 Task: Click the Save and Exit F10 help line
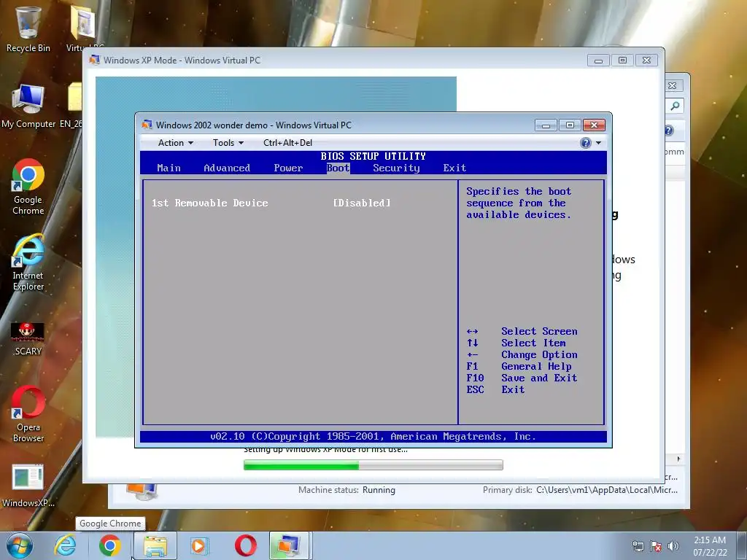click(522, 378)
